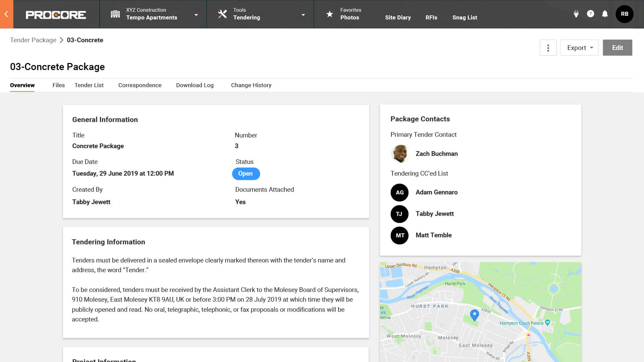Click the Edit button

click(618, 47)
